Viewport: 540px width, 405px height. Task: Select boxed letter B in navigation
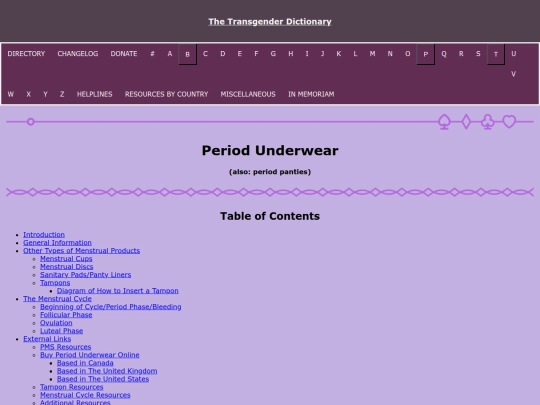click(x=187, y=54)
